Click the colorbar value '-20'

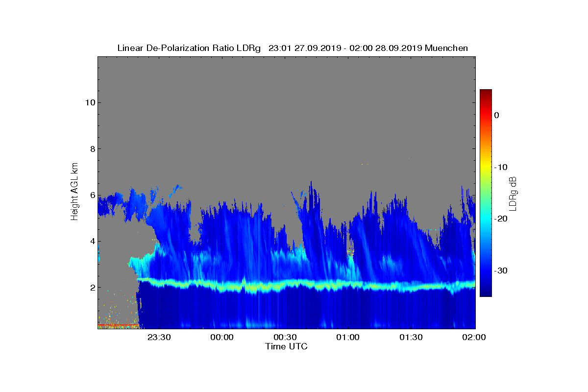tap(501, 219)
